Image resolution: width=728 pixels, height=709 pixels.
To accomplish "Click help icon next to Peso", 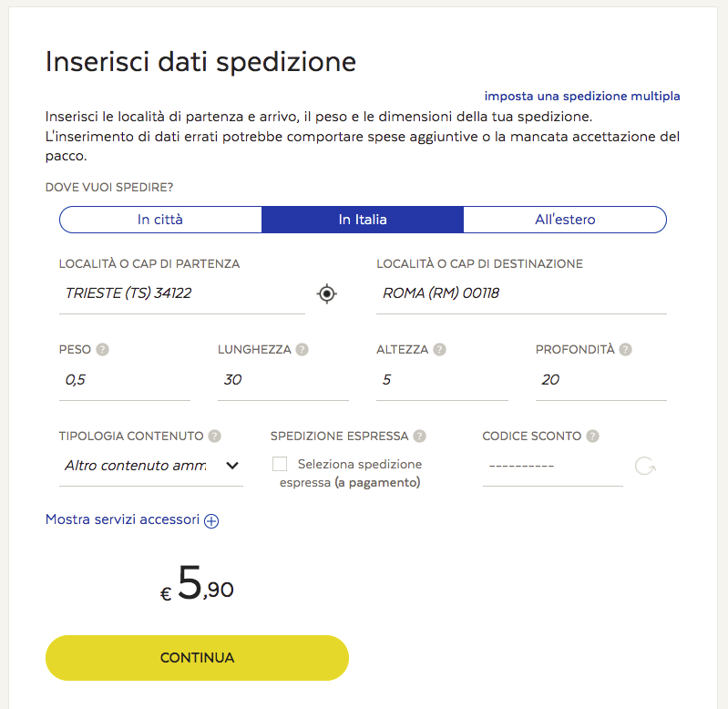I will tap(103, 349).
